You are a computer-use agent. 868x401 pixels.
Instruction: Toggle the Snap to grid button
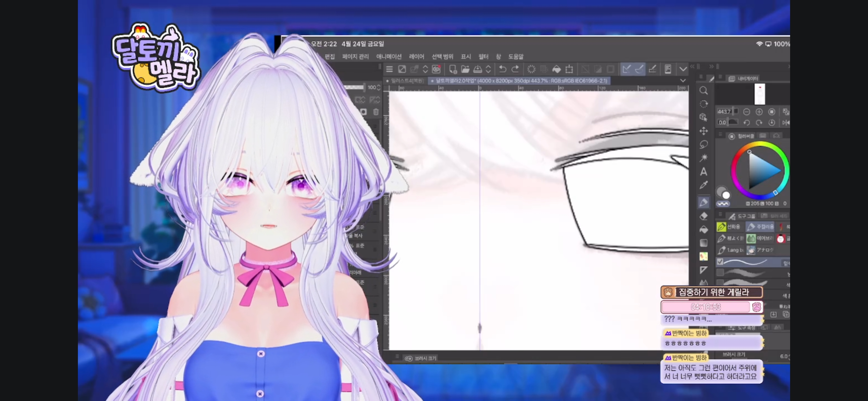pyautogui.click(x=652, y=69)
